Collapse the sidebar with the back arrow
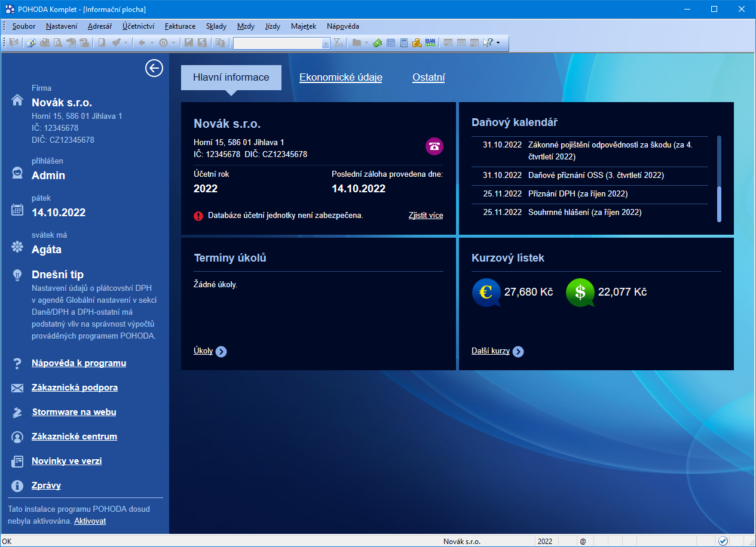Viewport: 756px width, 547px height. [154, 69]
